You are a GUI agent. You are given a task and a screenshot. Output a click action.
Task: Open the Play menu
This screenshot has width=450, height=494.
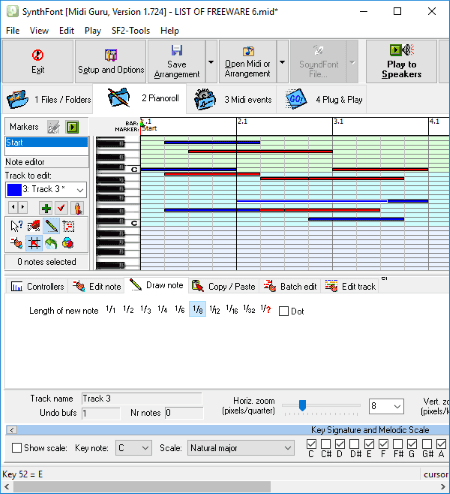[x=92, y=31]
